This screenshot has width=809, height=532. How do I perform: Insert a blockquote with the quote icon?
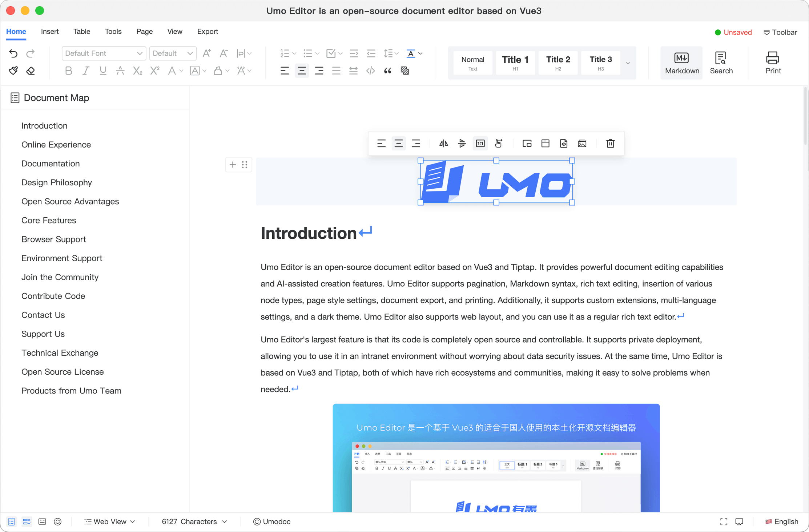pos(387,70)
